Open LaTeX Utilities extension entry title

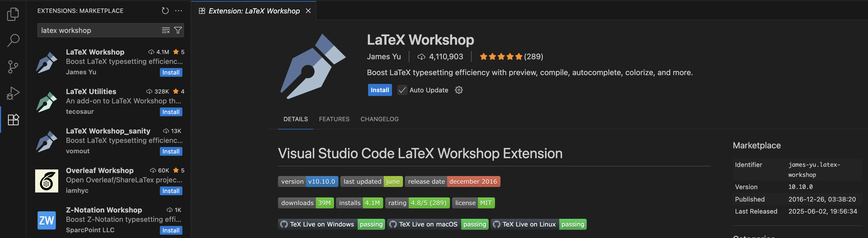91,91
